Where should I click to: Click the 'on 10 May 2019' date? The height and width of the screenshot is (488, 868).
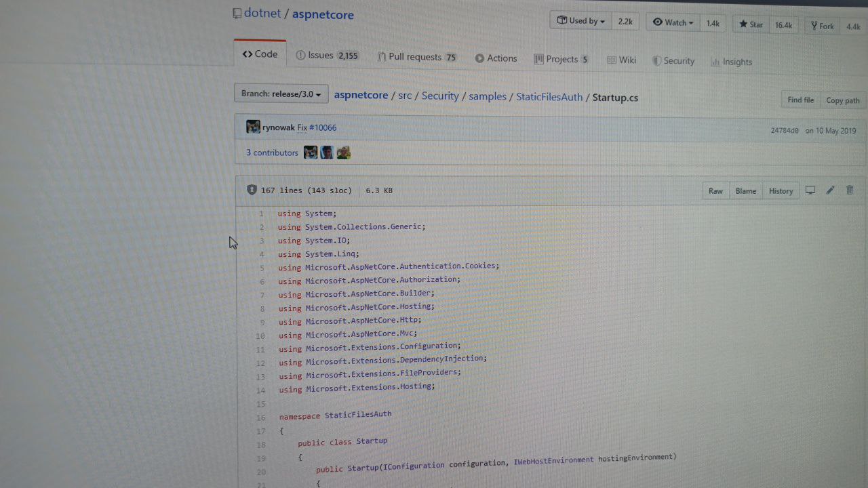pos(830,131)
